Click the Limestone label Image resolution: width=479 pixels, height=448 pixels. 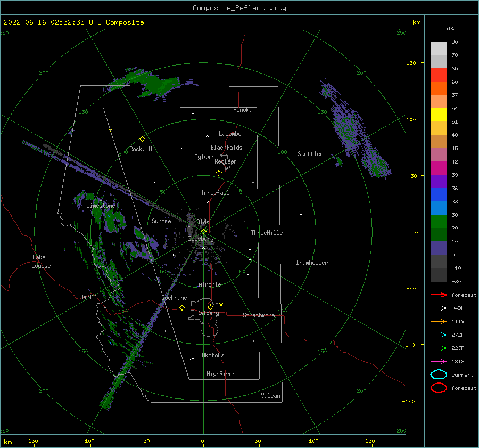[101, 206]
